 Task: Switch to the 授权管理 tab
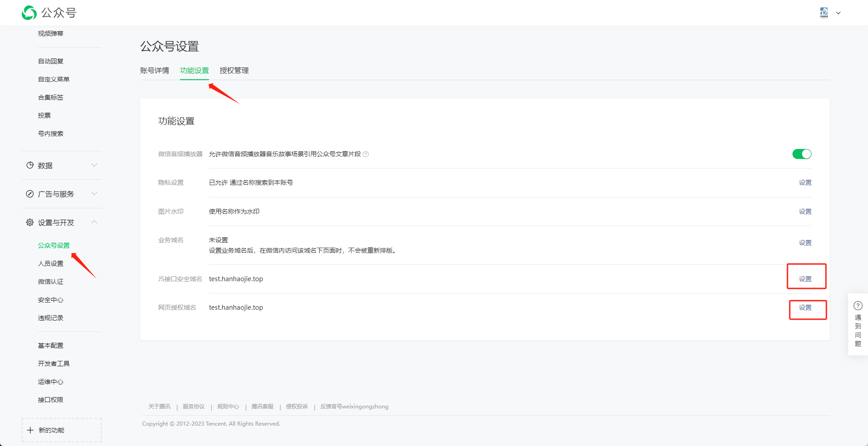(x=234, y=71)
